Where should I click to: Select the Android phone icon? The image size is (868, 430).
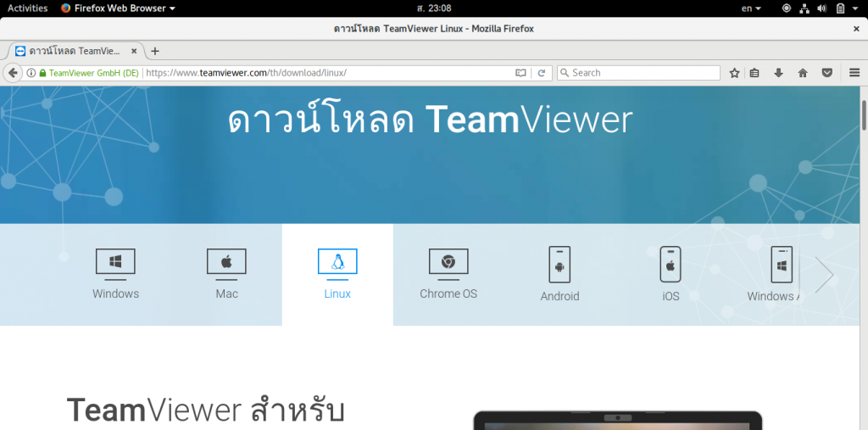[x=559, y=265]
